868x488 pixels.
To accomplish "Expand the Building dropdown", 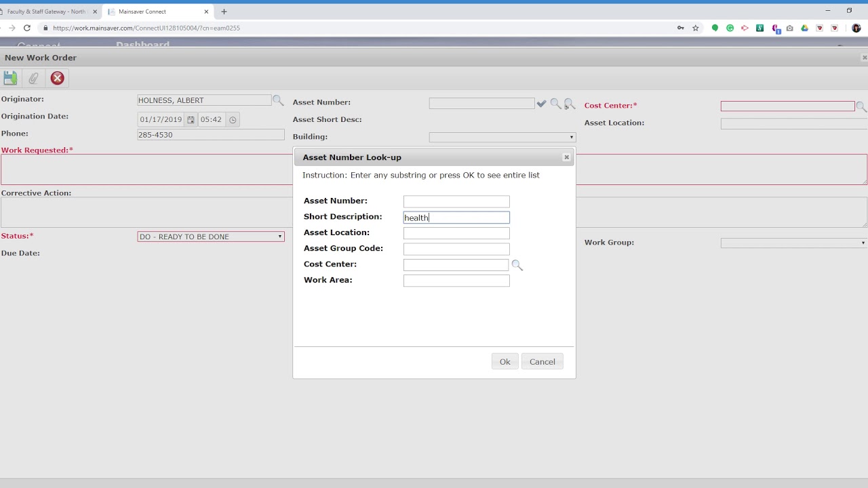I will (x=502, y=137).
